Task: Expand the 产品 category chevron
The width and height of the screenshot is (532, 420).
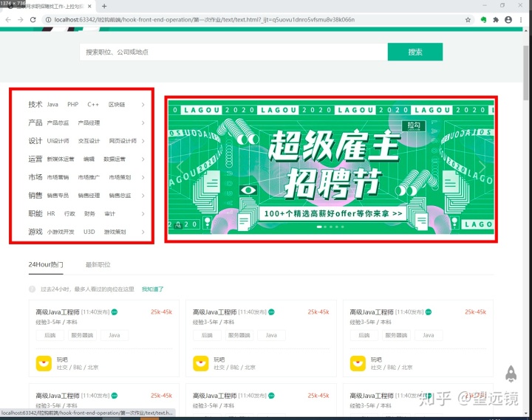Action: (143, 123)
